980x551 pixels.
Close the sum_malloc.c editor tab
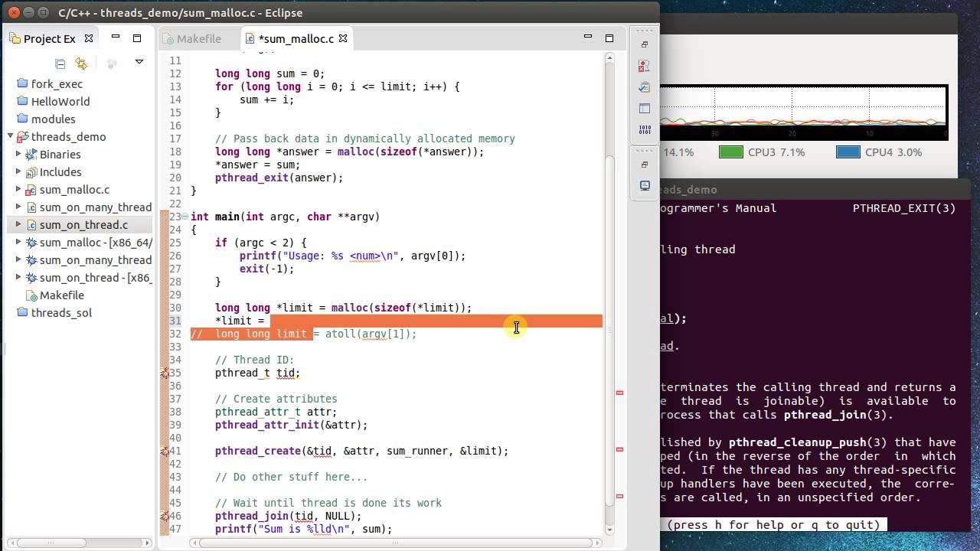[343, 37]
